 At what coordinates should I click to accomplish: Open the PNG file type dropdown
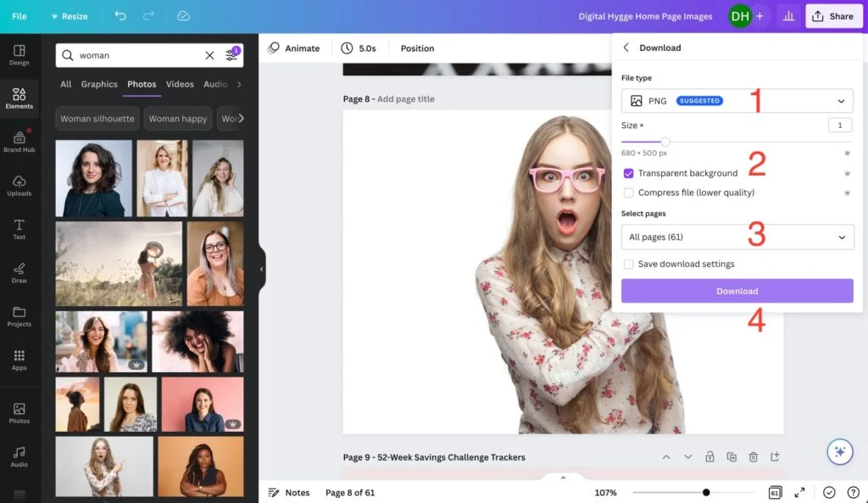coord(737,101)
